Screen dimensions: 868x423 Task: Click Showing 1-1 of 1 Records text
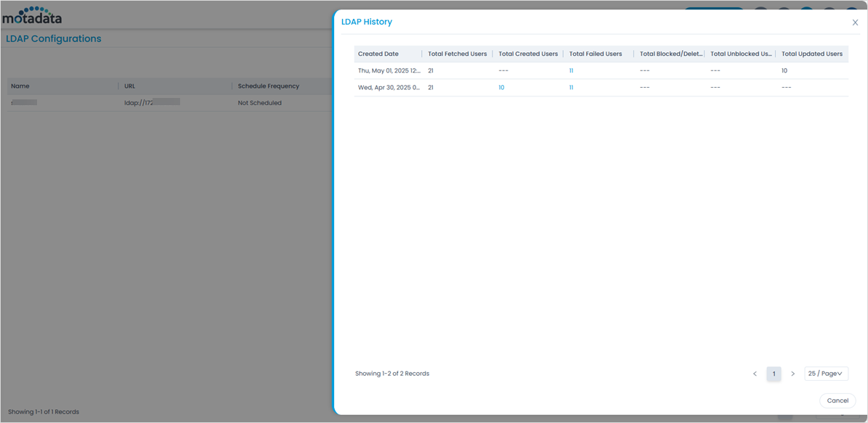pos(44,412)
